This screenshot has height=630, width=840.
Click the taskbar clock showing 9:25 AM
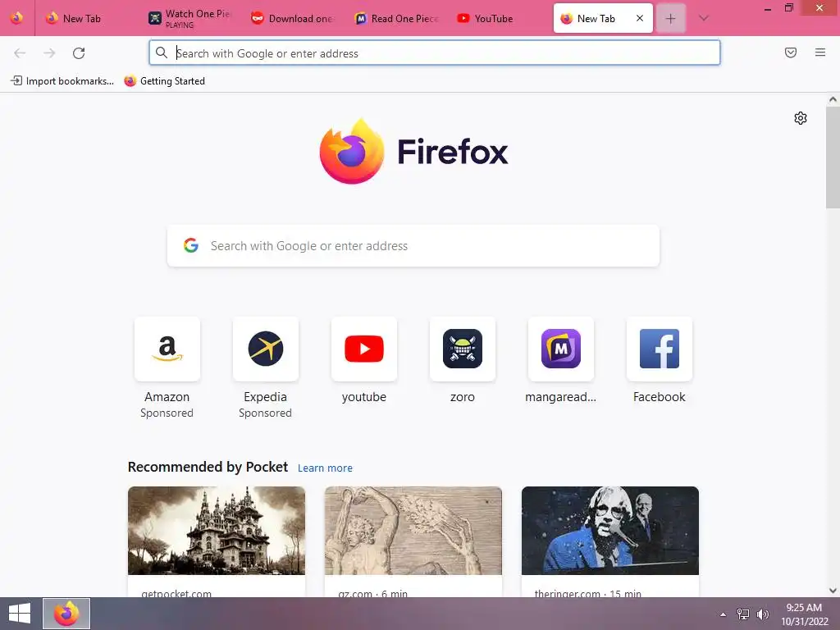(804, 614)
